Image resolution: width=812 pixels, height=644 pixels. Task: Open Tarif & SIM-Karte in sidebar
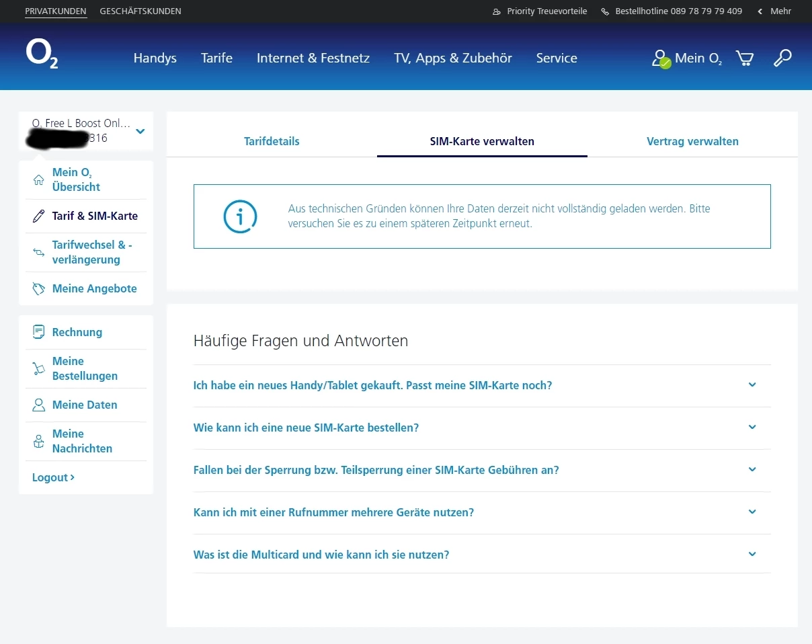click(95, 216)
